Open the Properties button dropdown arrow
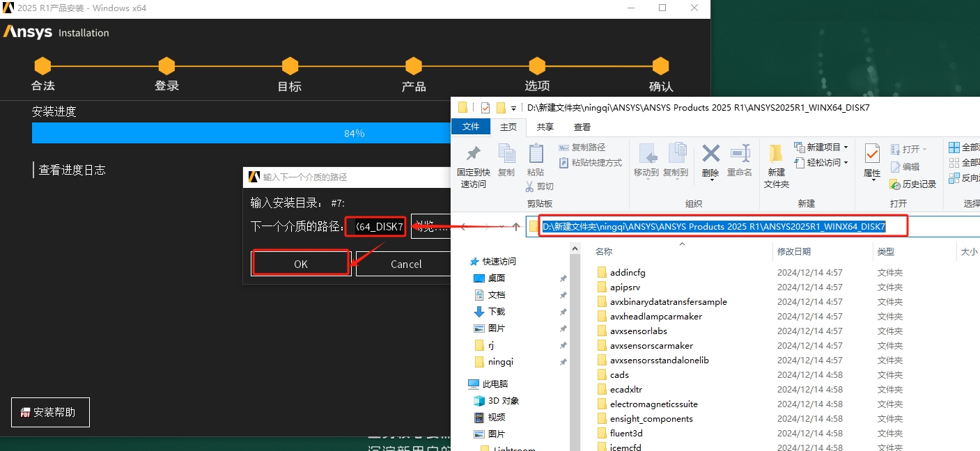This screenshot has width=980, height=451. coord(872,182)
